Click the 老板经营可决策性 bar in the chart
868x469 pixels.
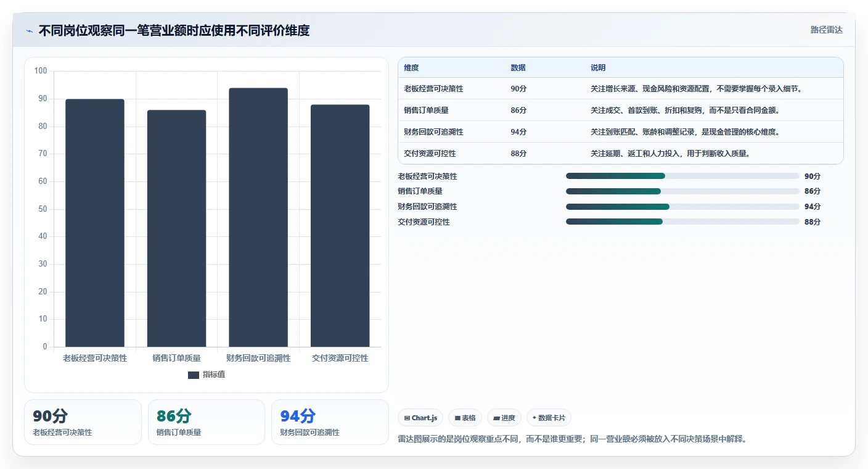[95, 223]
